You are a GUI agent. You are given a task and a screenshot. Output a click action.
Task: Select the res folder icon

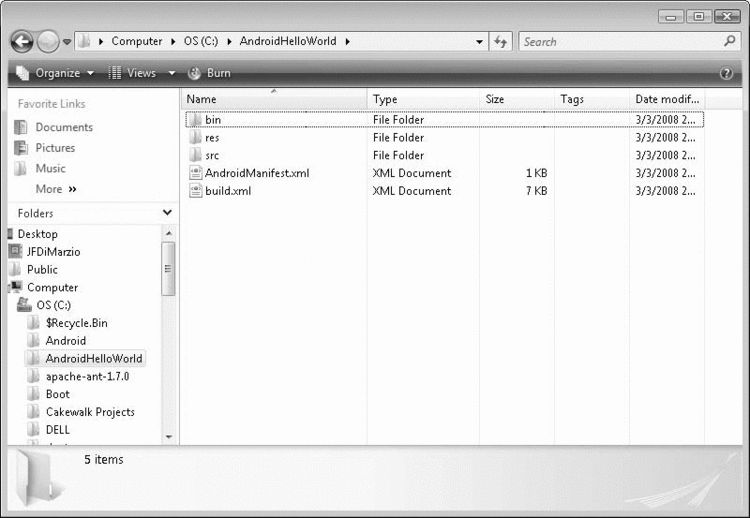coord(195,137)
